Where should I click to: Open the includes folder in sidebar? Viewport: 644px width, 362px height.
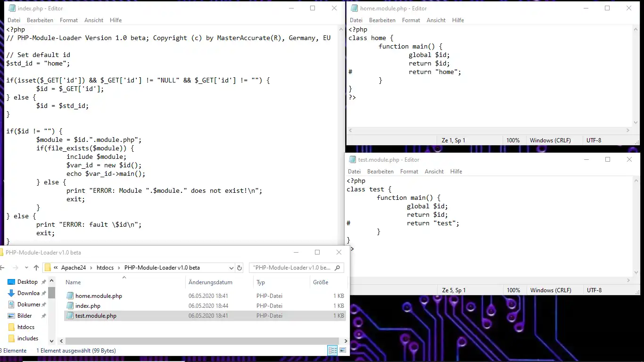[28, 338]
